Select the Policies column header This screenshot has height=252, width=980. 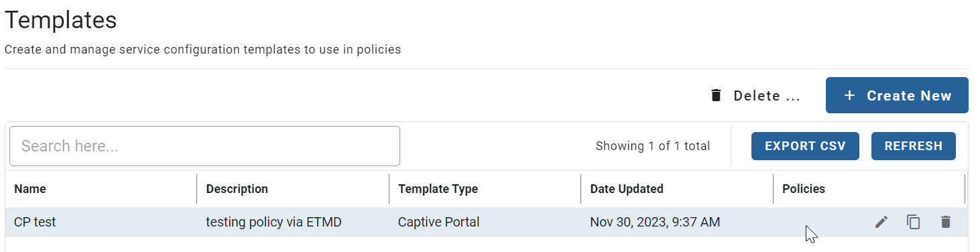pos(804,189)
